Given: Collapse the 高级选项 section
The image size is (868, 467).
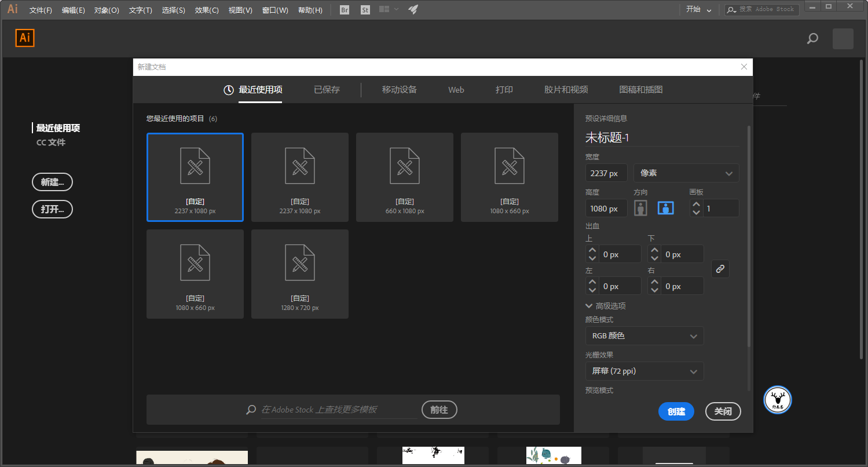Looking at the screenshot, I should (x=606, y=306).
